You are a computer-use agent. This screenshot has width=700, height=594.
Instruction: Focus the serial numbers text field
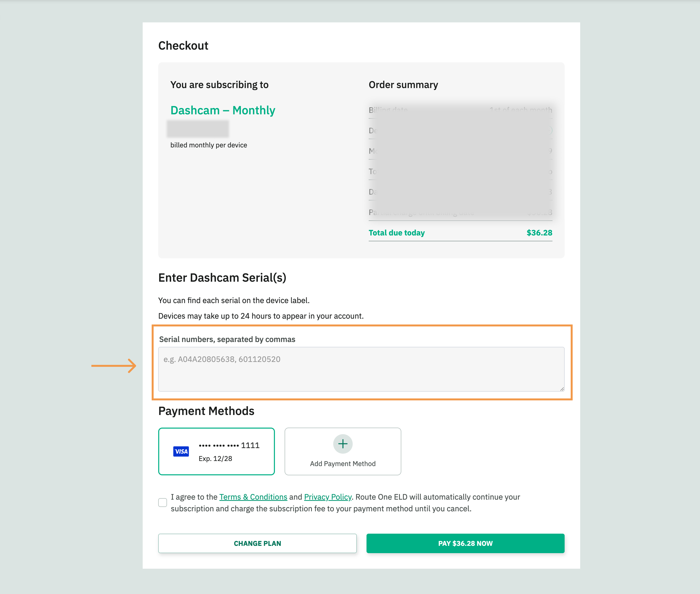(361, 369)
